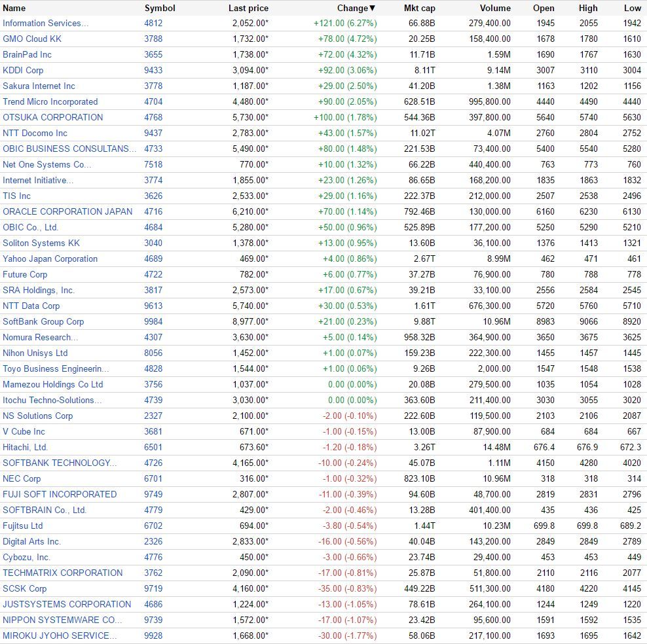
Task: Open Information Services company link
Action: 45,24
